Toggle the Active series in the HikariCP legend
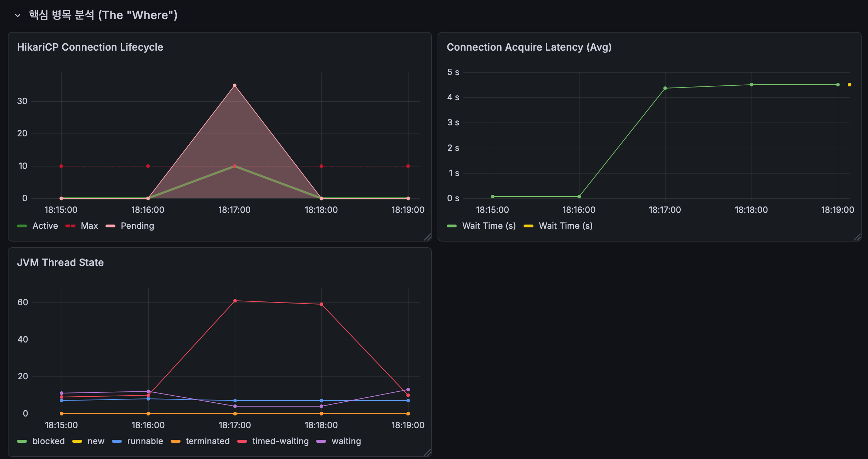Screen dimensions: 868x459 pyautogui.click(x=45, y=226)
